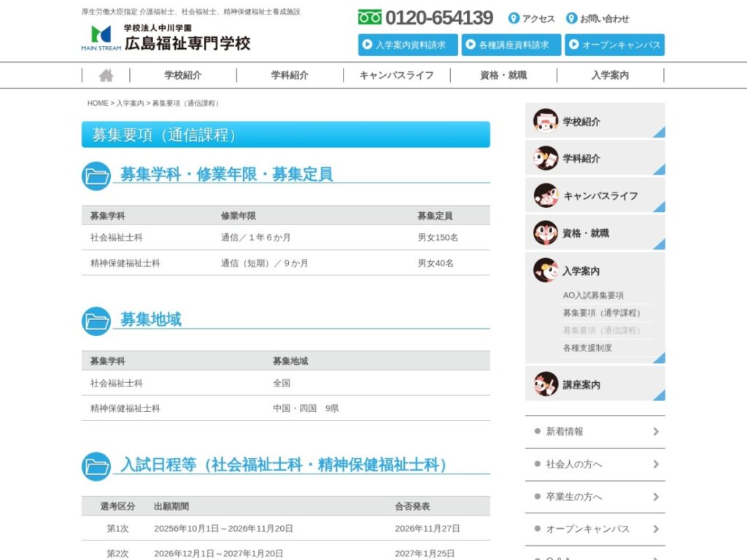The image size is (747, 560).
Task: Go to HOME in the breadcrumb
Action: (98, 104)
